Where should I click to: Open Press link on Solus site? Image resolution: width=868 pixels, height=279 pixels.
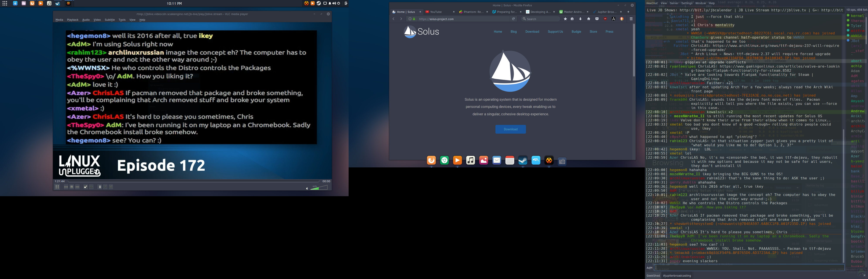[609, 32]
